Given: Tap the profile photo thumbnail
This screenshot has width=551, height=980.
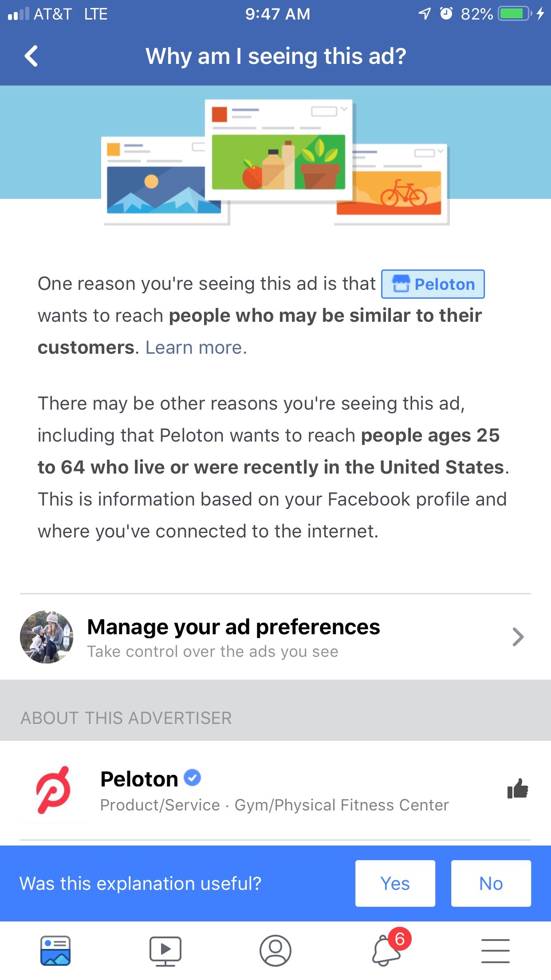Looking at the screenshot, I should [47, 637].
